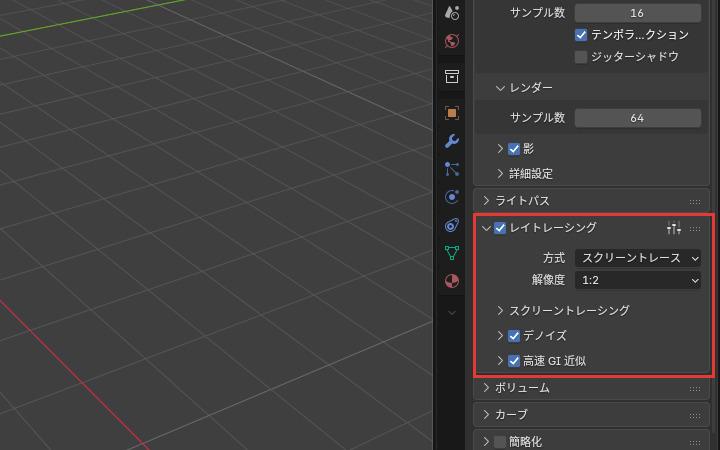Open the Scene properties tab icon

(452, 13)
